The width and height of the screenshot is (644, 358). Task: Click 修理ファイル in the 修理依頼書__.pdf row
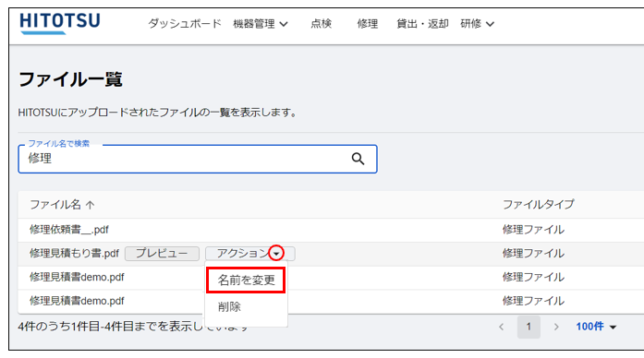[x=533, y=230]
